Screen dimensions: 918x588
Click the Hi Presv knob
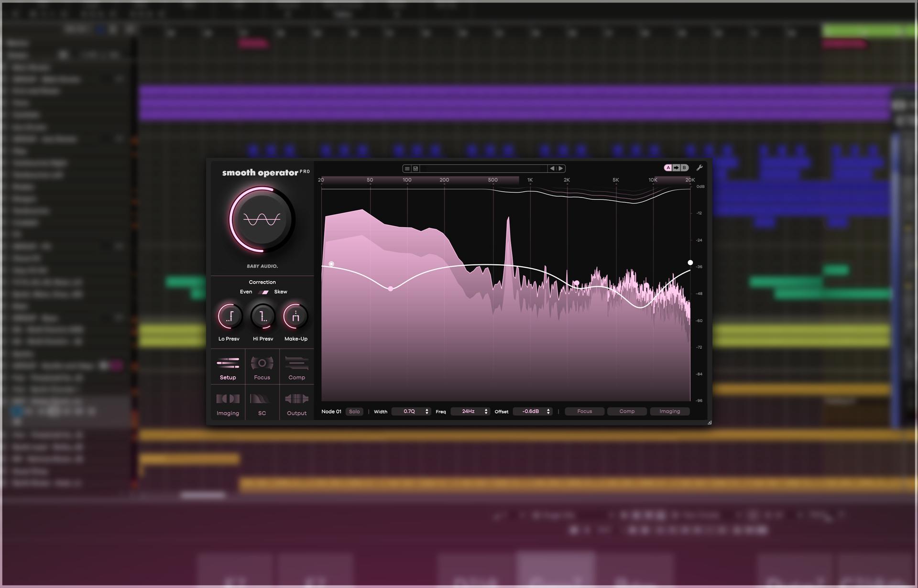[x=262, y=316]
